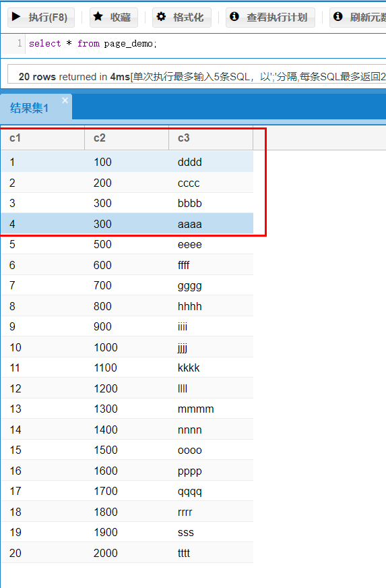Select the cell containing tttt
The image size is (386, 588).
(211, 553)
